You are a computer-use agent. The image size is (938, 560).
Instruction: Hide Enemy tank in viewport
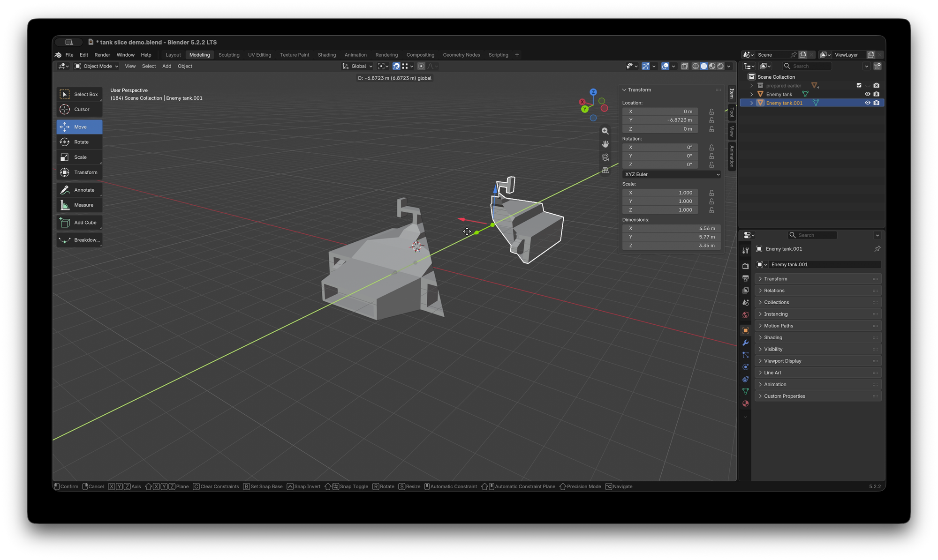867,94
